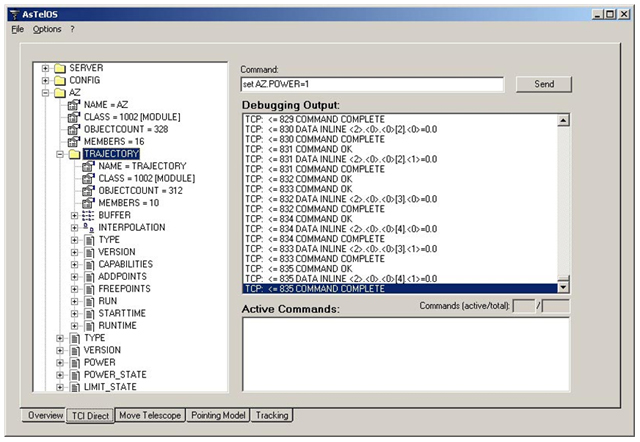Click the SERVER folder icon

pyautogui.click(x=59, y=67)
